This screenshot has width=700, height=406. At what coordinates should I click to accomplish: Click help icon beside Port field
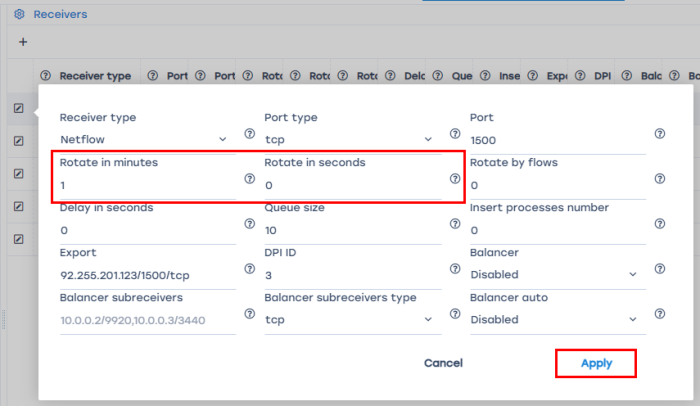659,134
